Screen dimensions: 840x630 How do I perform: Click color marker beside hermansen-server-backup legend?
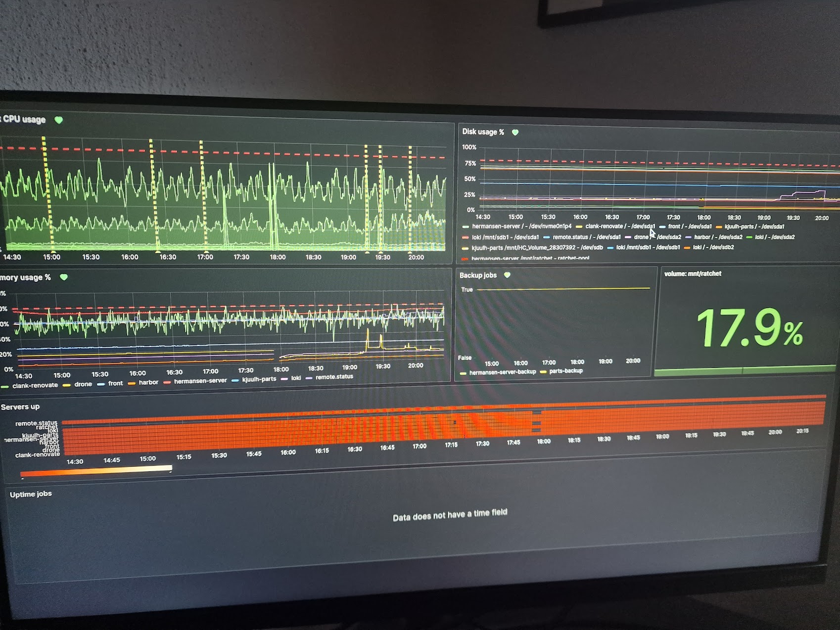(x=464, y=373)
